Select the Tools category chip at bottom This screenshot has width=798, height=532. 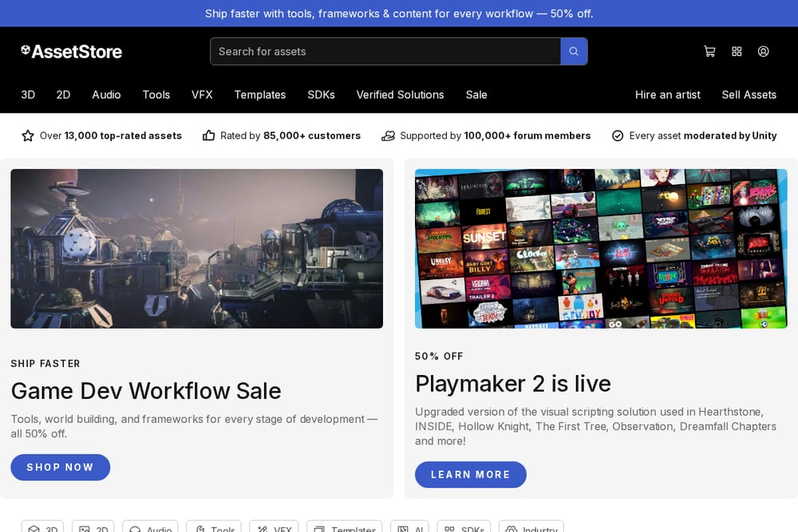pos(214,527)
